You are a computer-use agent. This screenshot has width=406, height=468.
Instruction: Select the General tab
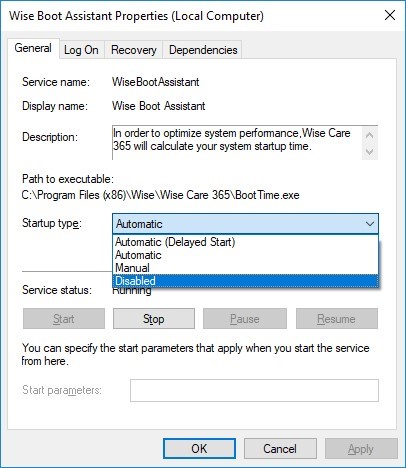(x=33, y=48)
